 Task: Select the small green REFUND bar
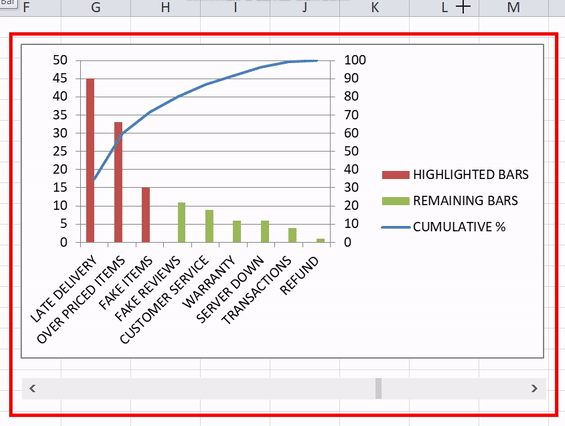point(320,240)
